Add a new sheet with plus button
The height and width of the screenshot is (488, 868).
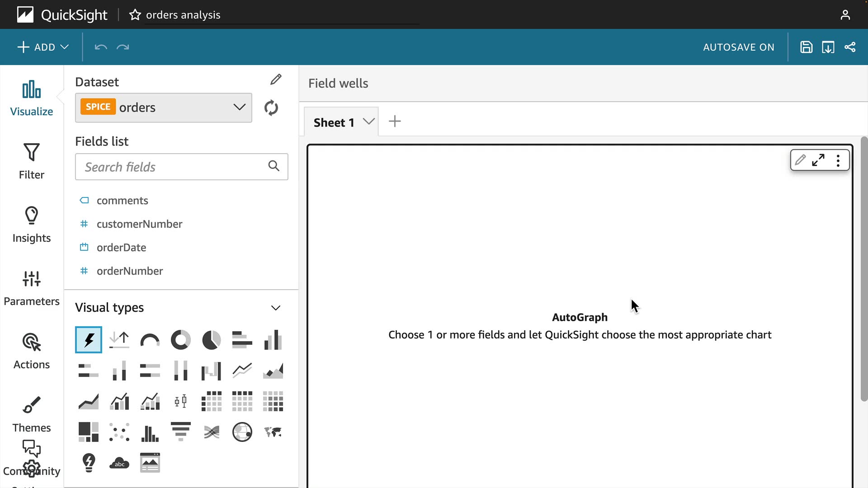(395, 121)
